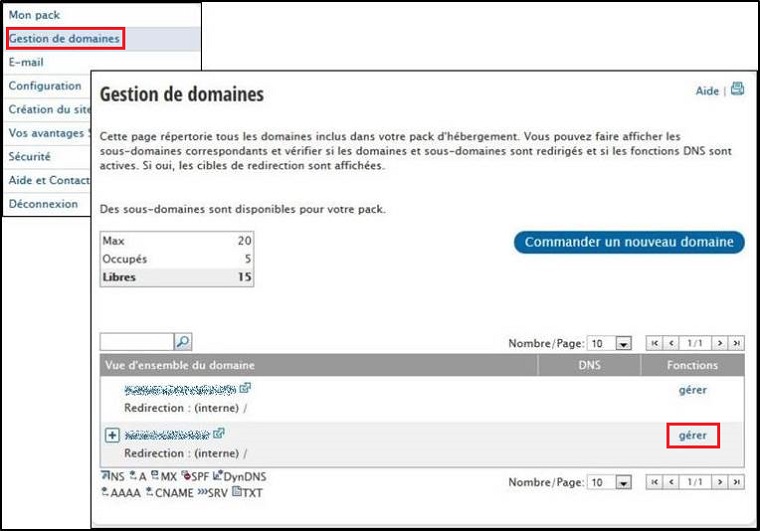Open Vos avantages menu entry
This screenshot has height=531, width=760.
(47, 133)
